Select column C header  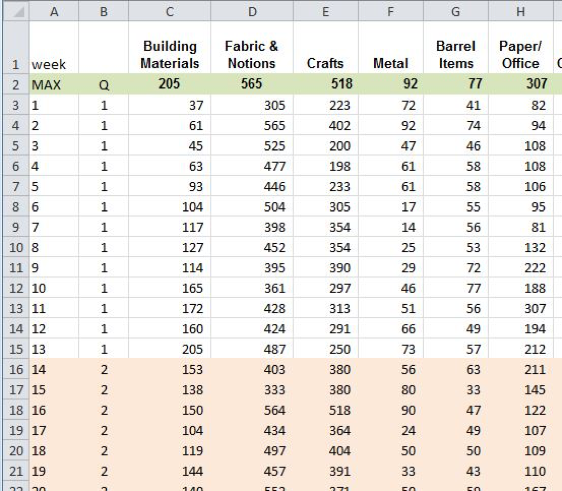pos(170,11)
